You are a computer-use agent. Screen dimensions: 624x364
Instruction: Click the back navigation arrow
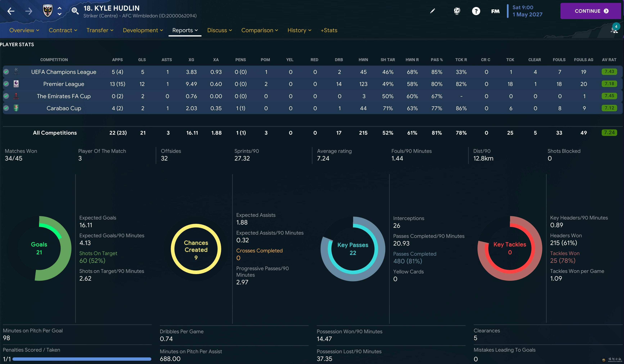coord(11,11)
